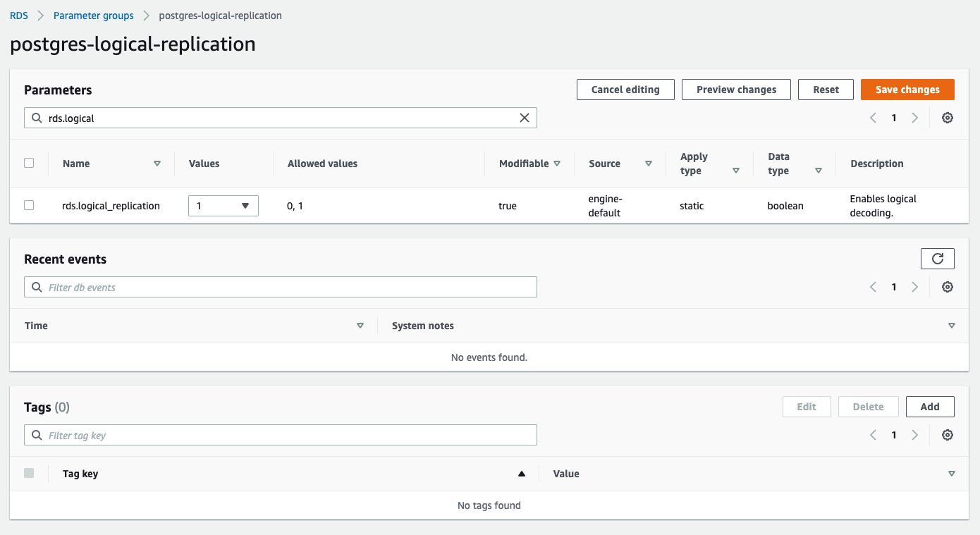Viewport: 980px width, 535px height.
Task: Sort by Source column arrow
Action: click(649, 164)
